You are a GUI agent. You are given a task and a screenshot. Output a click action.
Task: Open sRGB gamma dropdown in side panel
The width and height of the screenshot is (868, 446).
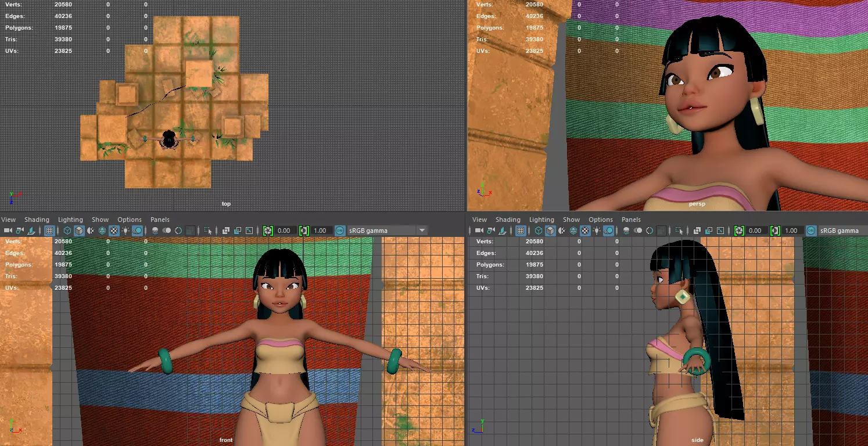[x=842, y=231]
